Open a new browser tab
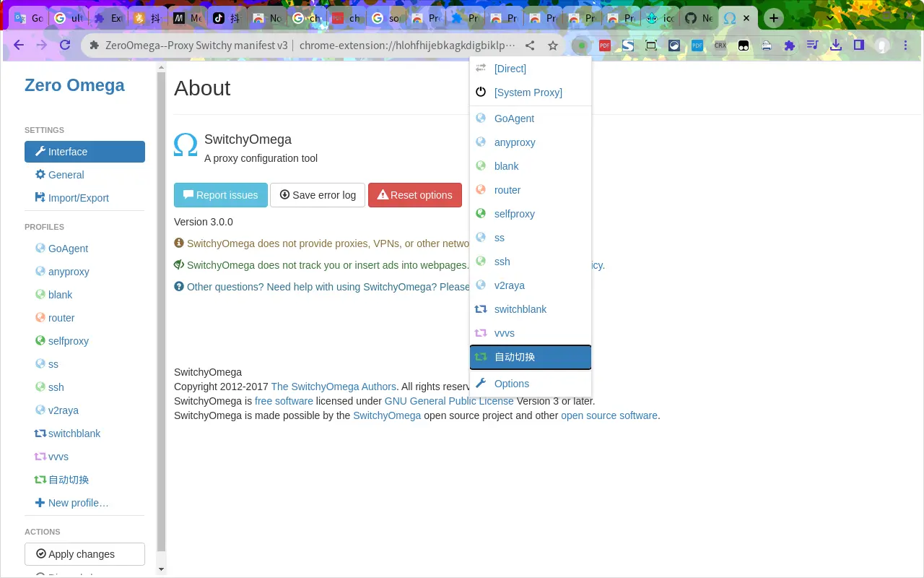924x578 pixels. click(x=773, y=17)
